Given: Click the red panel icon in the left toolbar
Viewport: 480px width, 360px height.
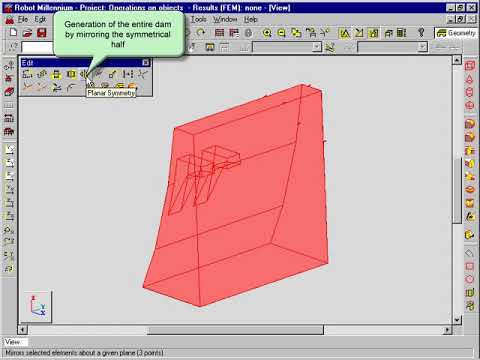Looking at the screenshot, I should coord(9,92).
